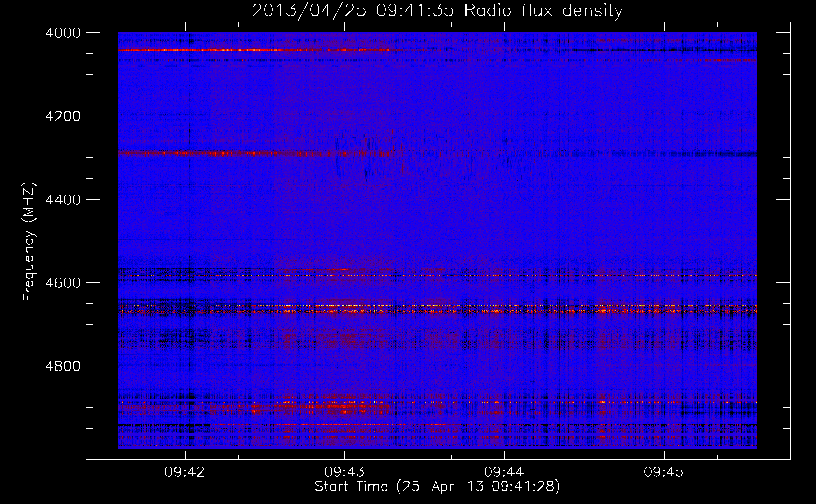Select the 4800 frequency tick label
Viewport: 816px width, 504px height.
(63, 366)
